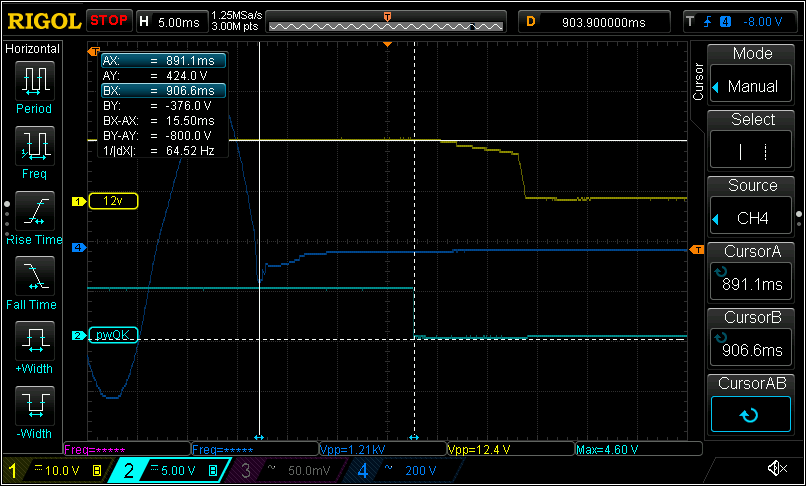Image resolution: width=806 pixels, height=486 pixels.
Task: Open the cursor Select line type menu
Action: tap(750, 152)
